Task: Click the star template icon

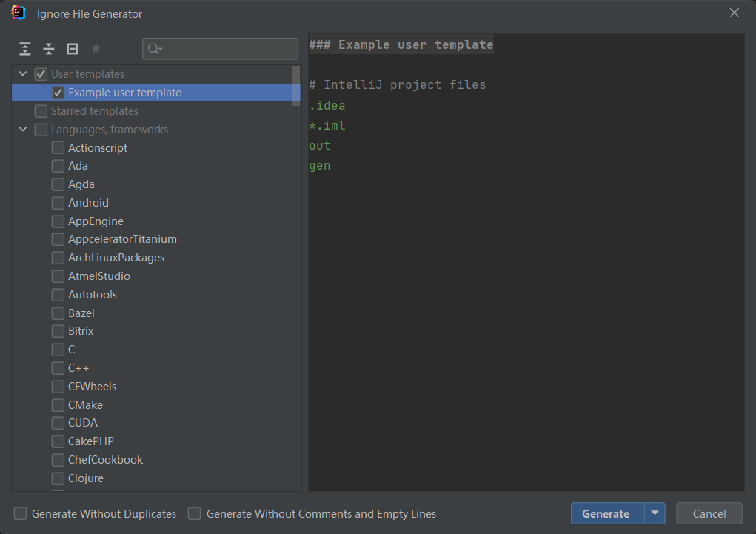Action: (x=96, y=49)
